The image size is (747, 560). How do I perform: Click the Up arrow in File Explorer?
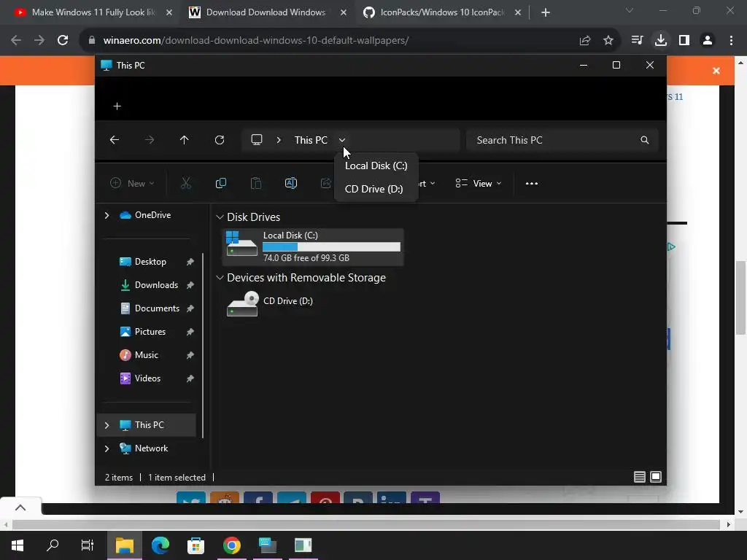coord(185,140)
